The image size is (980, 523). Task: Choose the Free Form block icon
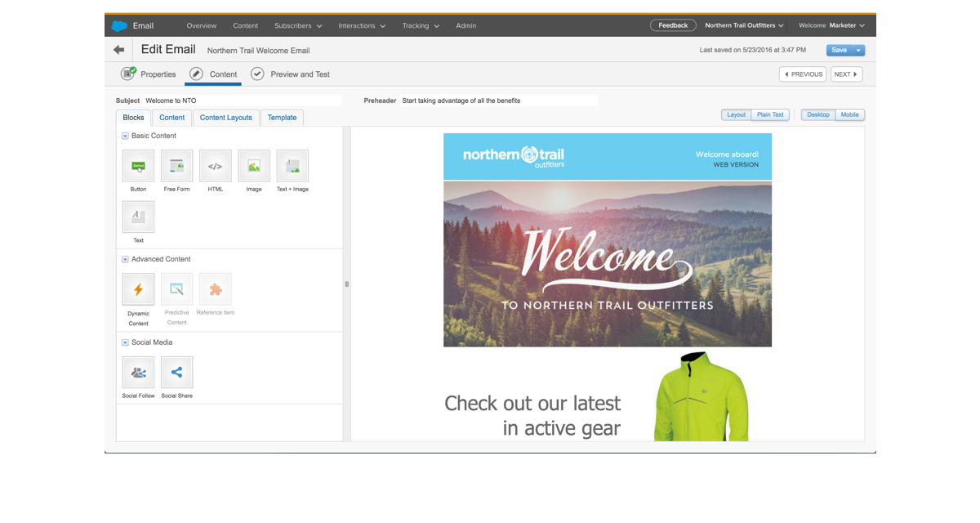pyautogui.click(x=176, y=166)
